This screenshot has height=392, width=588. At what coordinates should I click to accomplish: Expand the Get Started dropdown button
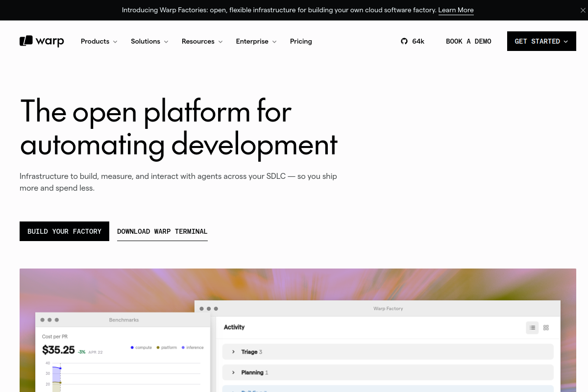click(x=541, y=41)
